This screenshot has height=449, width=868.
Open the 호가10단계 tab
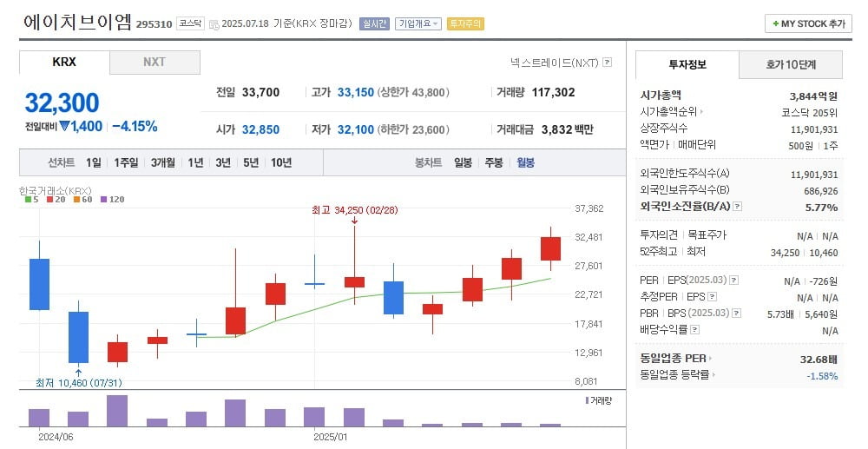click(x=791, y=65)
